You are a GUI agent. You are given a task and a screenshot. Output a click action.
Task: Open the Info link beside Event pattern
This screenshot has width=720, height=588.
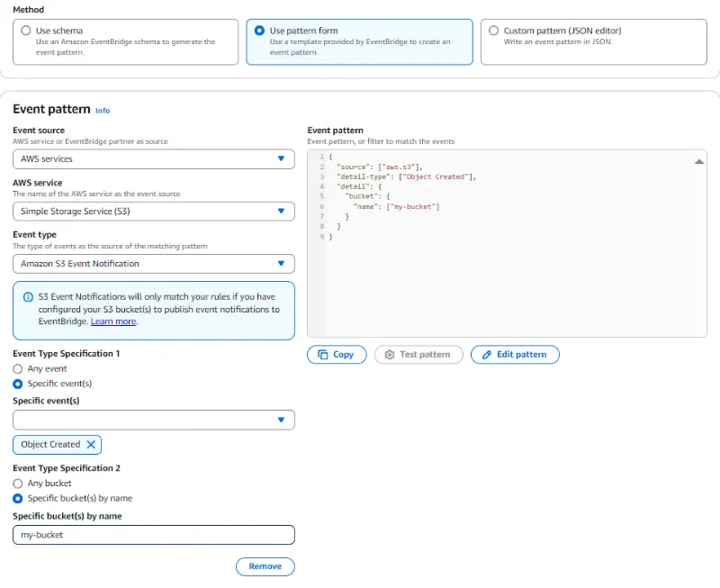[103, 111]
